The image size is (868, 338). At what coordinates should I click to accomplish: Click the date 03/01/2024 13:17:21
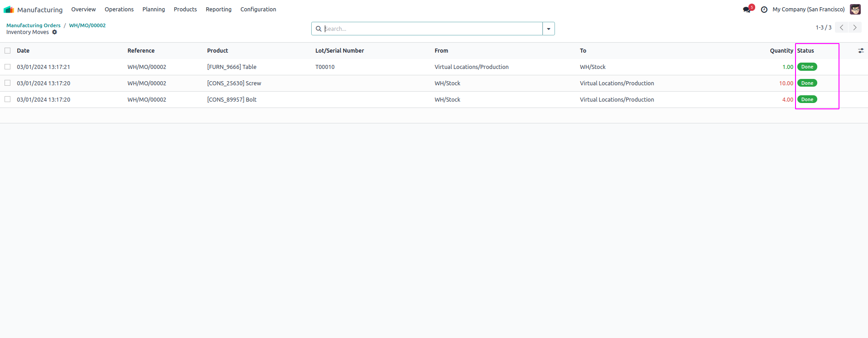click(x=43, y=67)
